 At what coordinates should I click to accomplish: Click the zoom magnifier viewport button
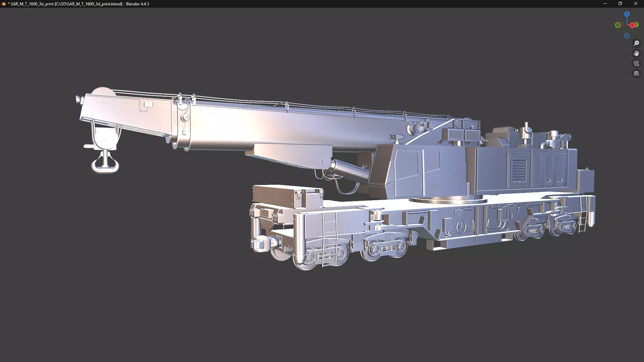(636, 43)
